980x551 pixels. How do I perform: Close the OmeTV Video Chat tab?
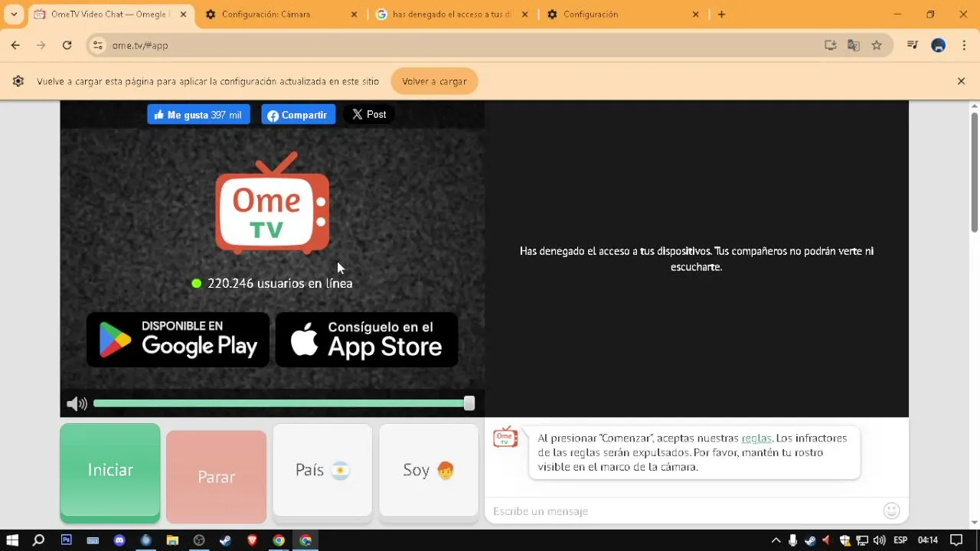tap(183, 15)
